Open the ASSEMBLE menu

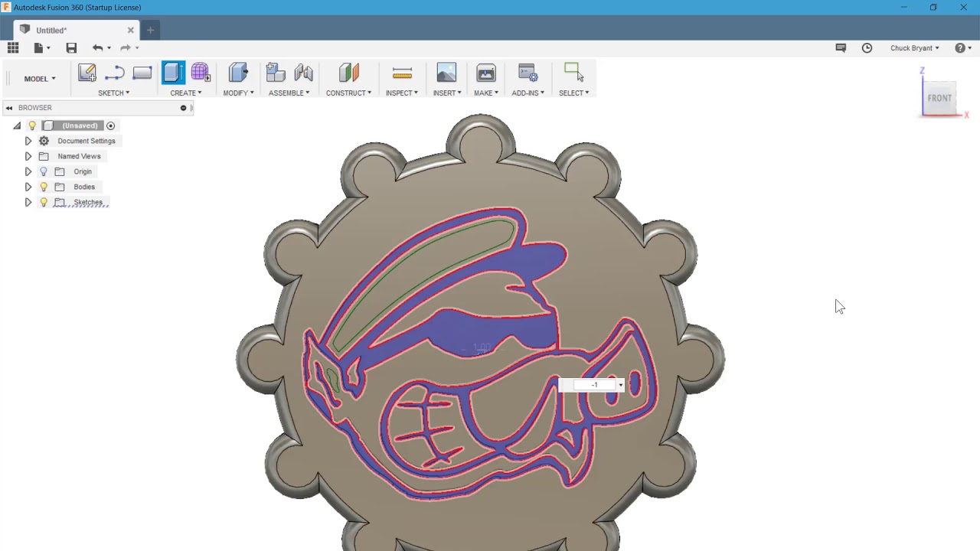pyautogui.click(x=289, y=93)
